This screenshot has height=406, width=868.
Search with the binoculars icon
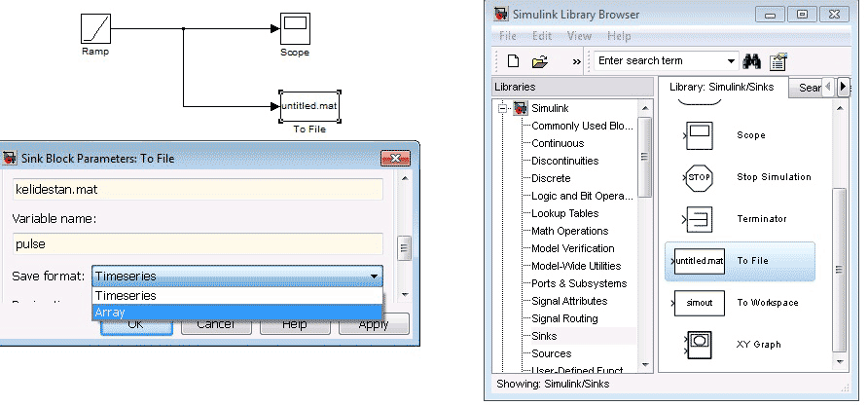click(x=752, y=61)
